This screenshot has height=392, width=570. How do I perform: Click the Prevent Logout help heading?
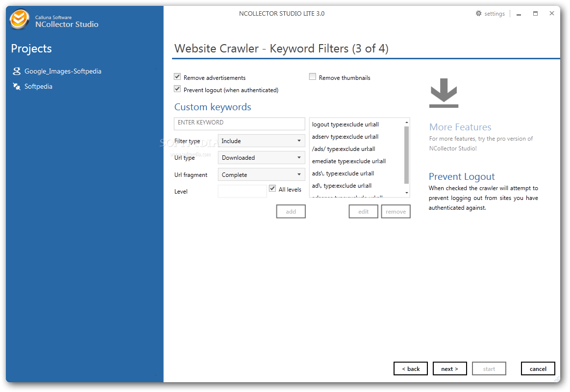tap(462, 176)
